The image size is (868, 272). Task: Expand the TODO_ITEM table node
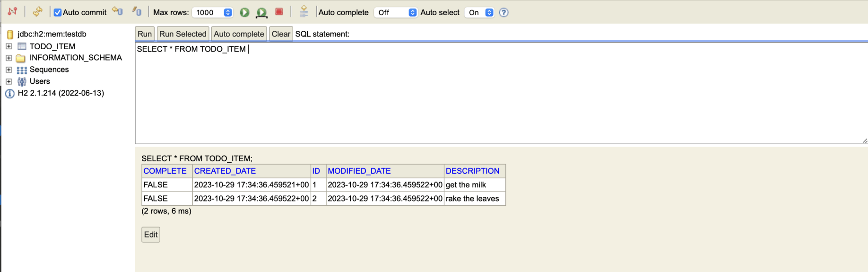click(9, 46)
